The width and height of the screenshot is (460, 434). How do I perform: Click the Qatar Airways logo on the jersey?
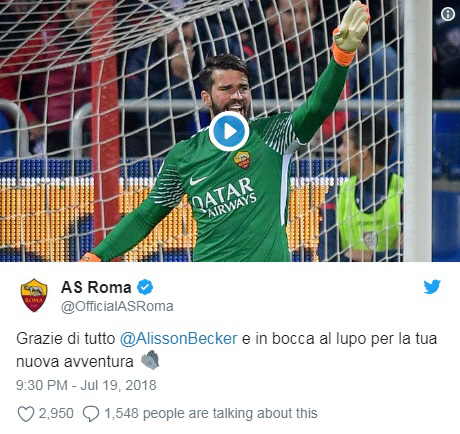225,196
